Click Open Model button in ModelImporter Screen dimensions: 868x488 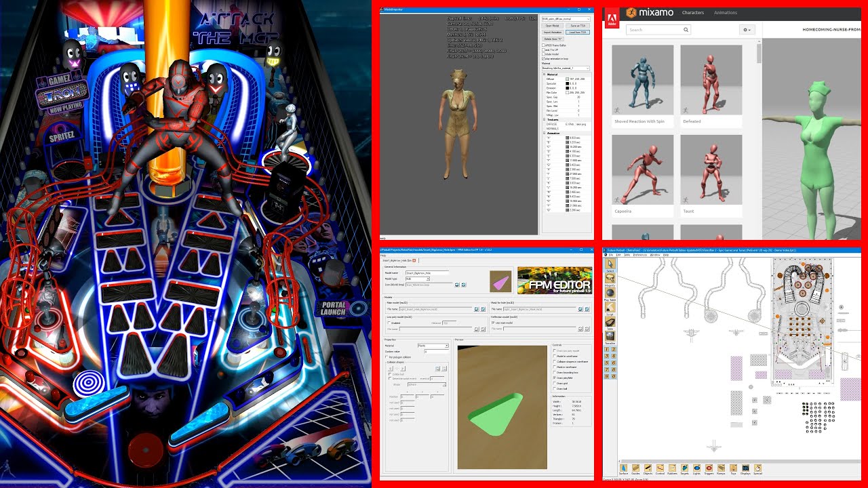tap(552, 26)
